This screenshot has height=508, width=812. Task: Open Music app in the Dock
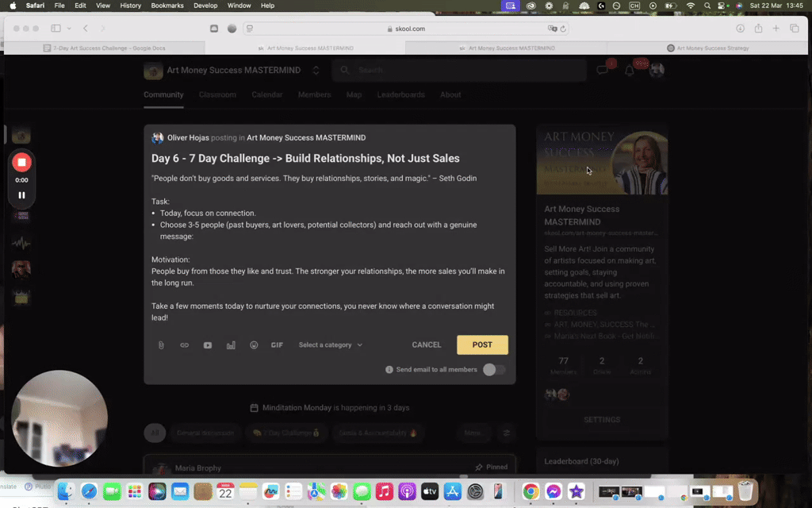(x=385, y=491)
